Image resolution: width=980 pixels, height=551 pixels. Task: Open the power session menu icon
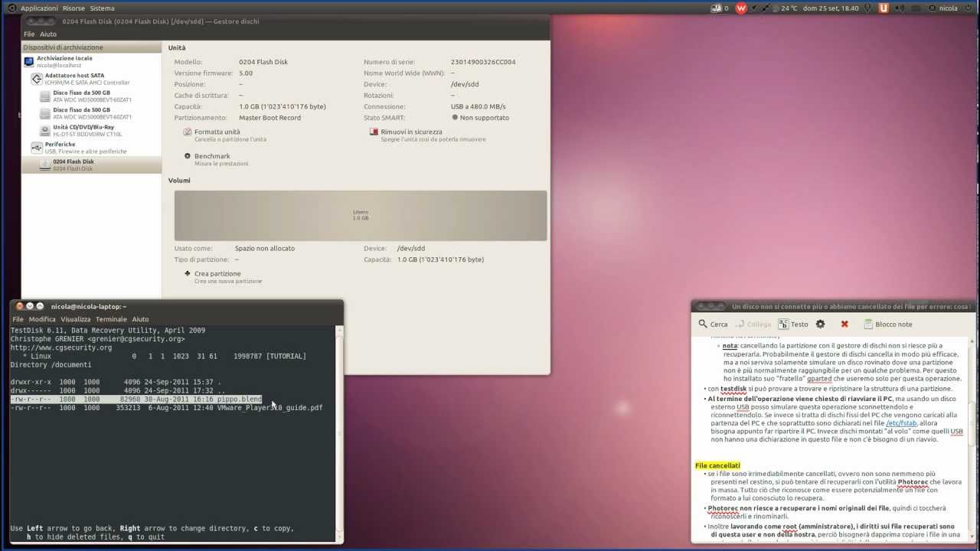[x=969, y=8]
